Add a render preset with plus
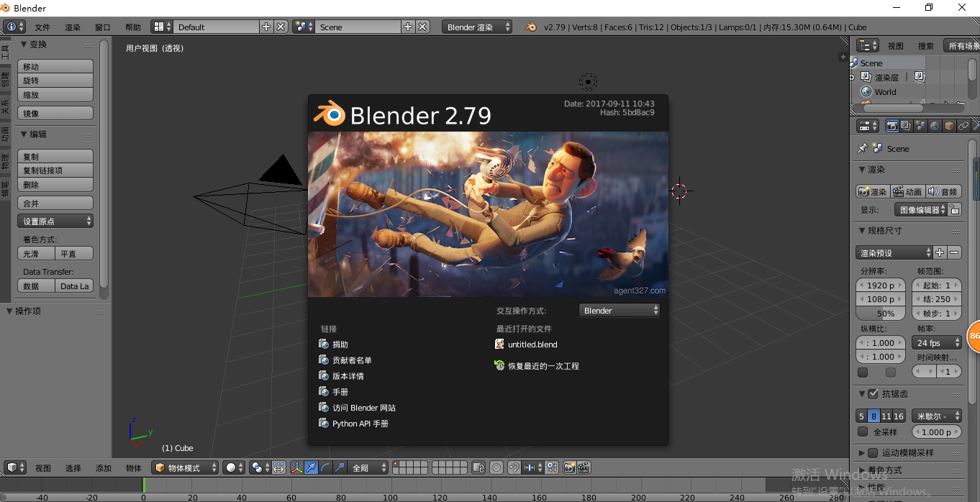The height and width of the screenshot is (502, 980). click(x=940, y=252)
